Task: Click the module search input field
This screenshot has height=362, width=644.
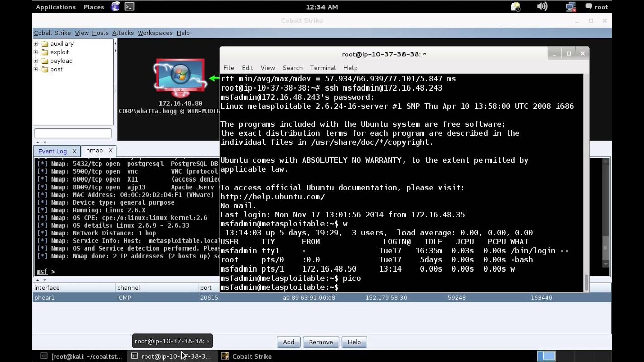Action: pyautogui.click(x=73, y=133)
